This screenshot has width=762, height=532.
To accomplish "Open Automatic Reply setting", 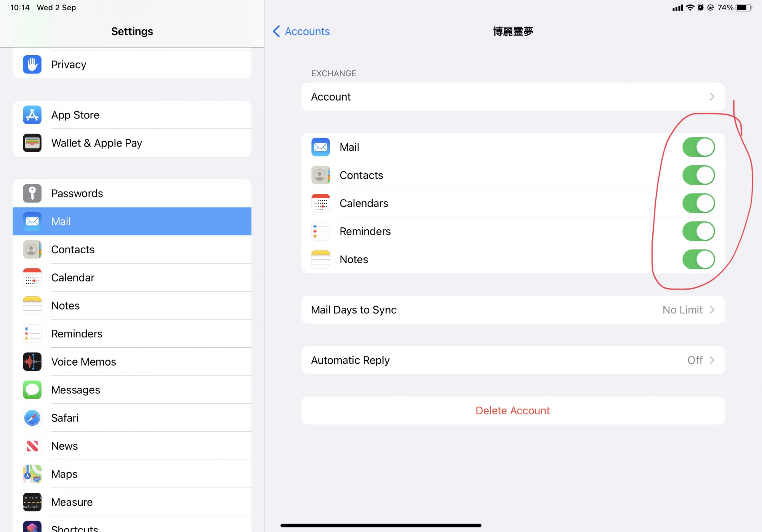I will click(x=512, y=360).
